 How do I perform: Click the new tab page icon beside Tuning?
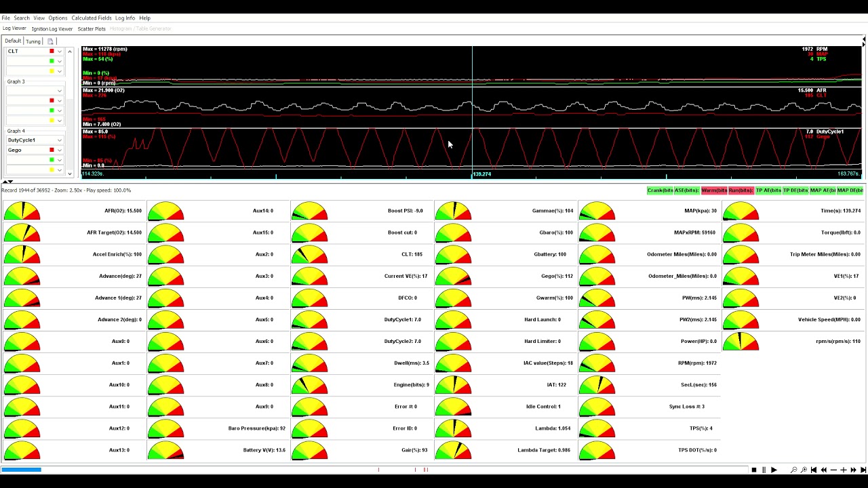click(50, 41)
